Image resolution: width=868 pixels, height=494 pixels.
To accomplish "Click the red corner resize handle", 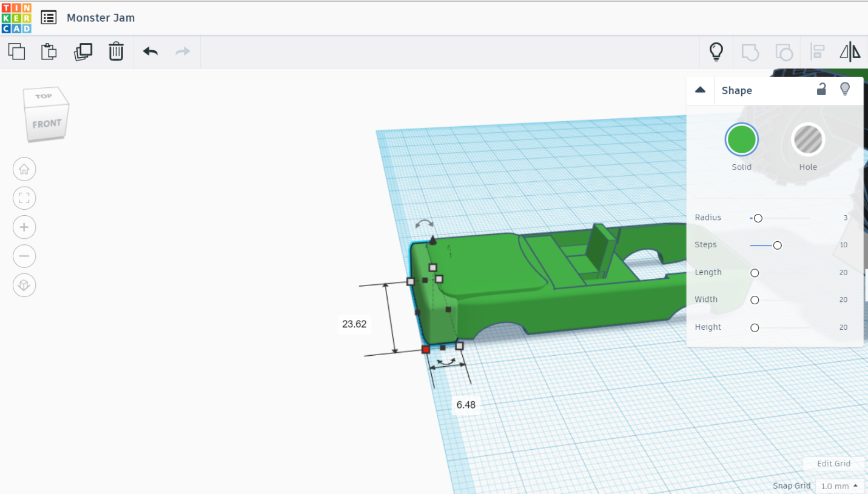I will coord(426,350).
